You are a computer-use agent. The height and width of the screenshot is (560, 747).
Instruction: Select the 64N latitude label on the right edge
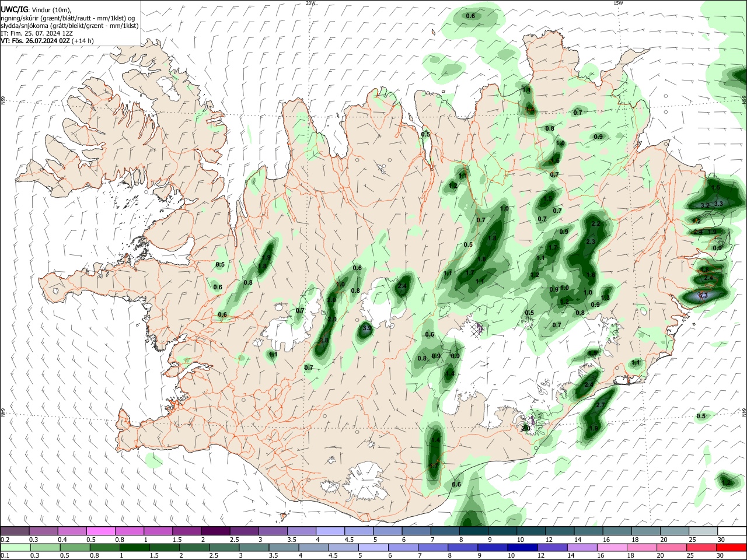point(744,412)
